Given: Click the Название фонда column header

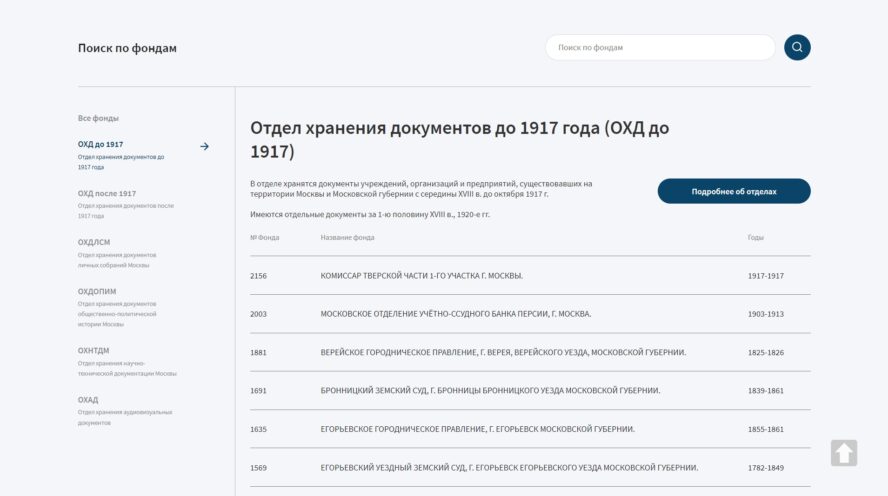Looking at the screenshot, I should pyautogui.click(x=347, y=238).
